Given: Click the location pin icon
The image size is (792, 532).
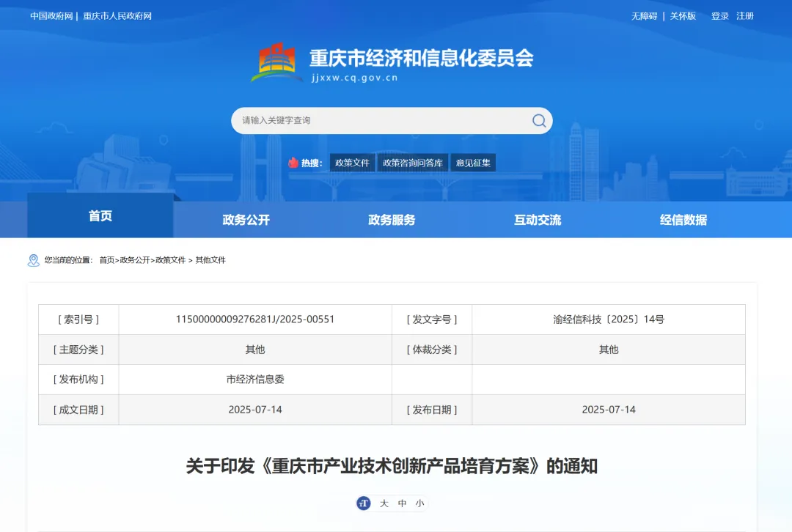Looking at the screenshot, I should [34, 260].
